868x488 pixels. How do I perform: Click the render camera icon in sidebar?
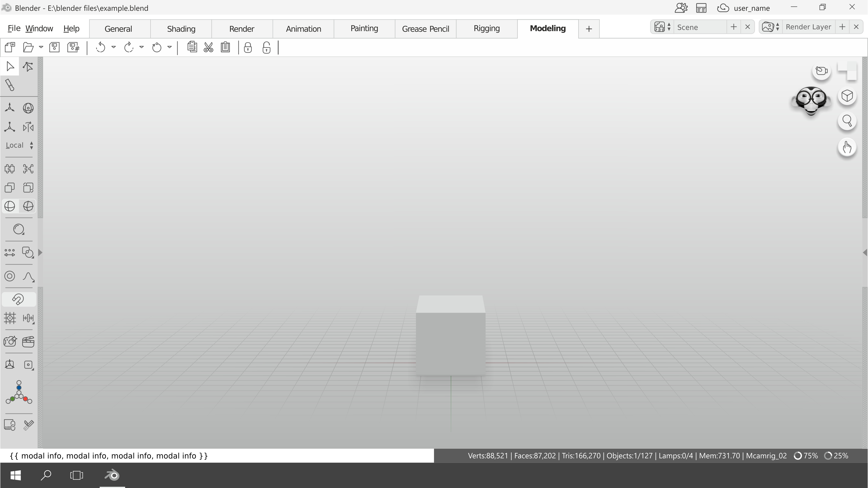(x=10, y=342)
